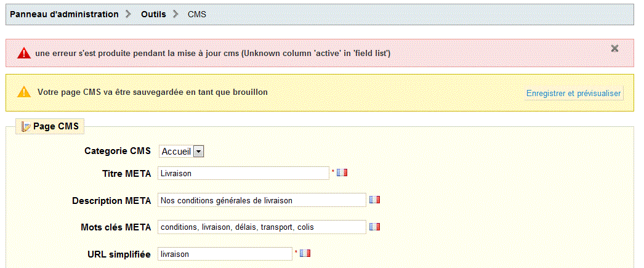Image resolution: width=644 pixels, height=268 pixels.
Task: Go to Panneau d'administration breadcrumb
Action: (65, 14)
